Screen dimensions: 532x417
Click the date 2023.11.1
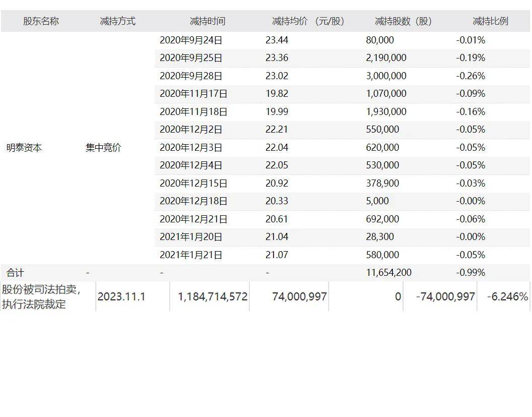(x=121, y=296)
